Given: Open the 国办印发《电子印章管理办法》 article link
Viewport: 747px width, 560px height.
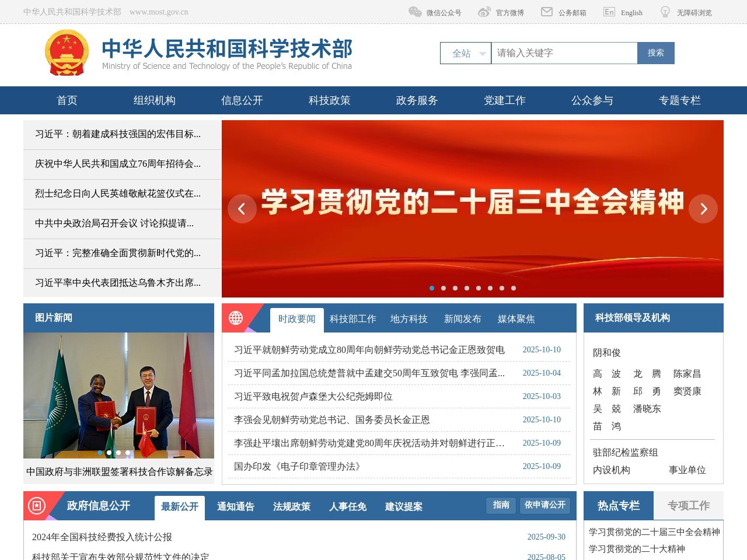Looking at the screenshot, I should point(298,466).
